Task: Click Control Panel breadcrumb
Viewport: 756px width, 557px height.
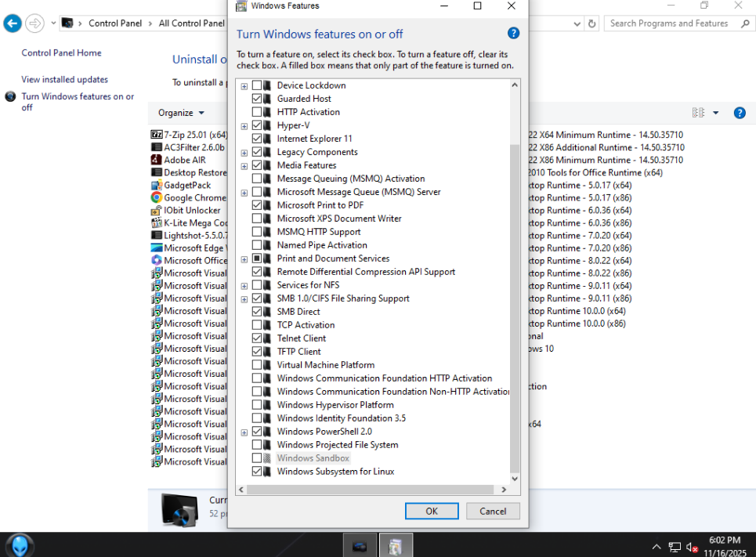Action: tap(114, 24)
